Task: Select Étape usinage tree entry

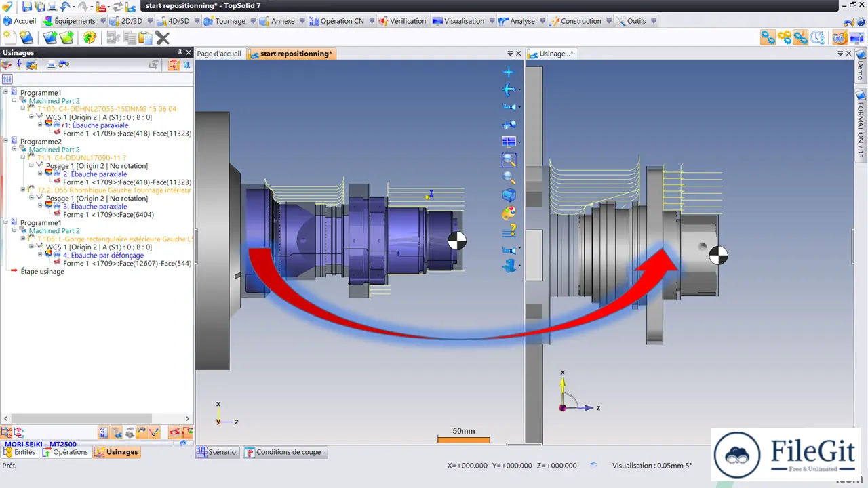Action: point(43,272)
